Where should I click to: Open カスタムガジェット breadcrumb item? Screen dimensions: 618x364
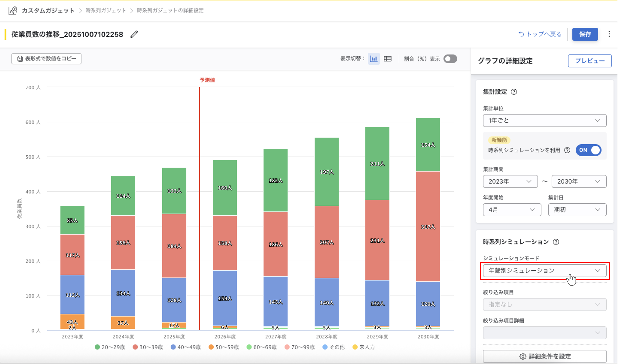tap(48, 11)
